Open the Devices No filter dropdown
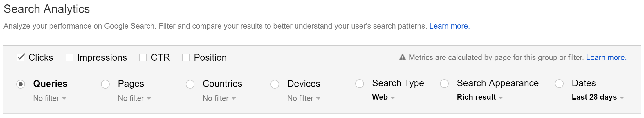 point(304,98)
